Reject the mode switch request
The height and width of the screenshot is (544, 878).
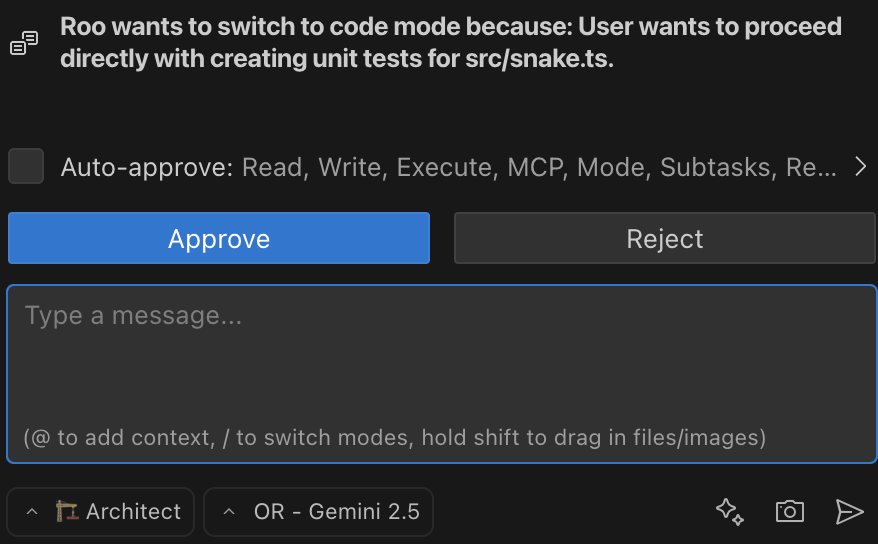pyautogui.click(x=665, y=239)
